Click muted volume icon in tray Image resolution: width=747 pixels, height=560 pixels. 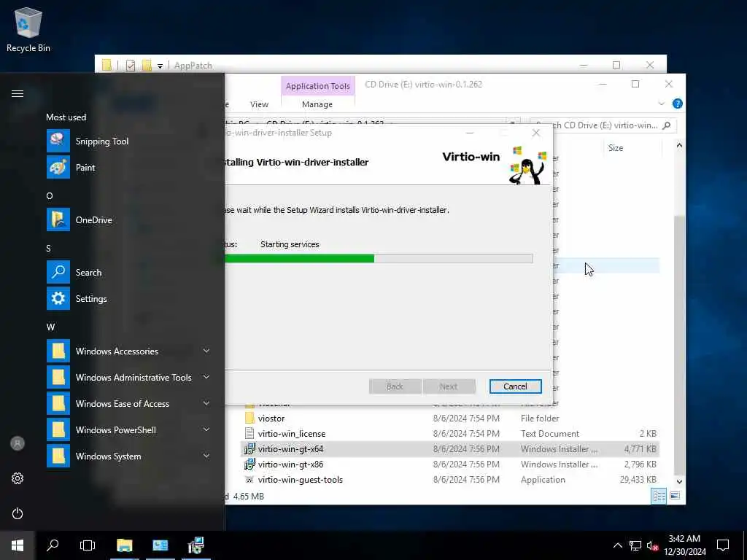652,545
